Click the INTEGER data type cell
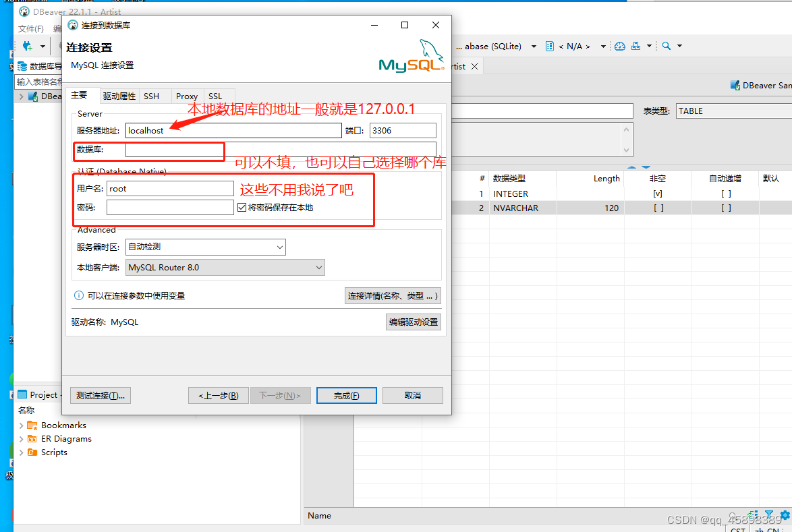 522,194
